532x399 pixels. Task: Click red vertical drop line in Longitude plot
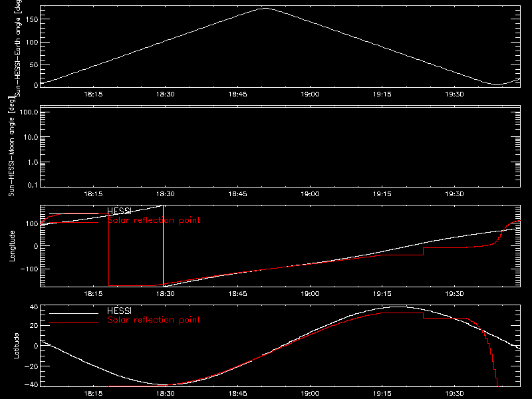[108, 249]
